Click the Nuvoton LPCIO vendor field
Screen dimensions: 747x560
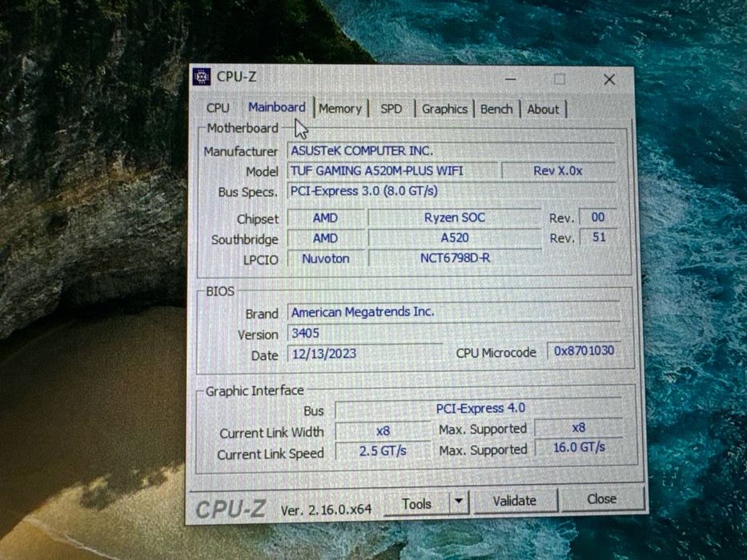tap(325, 258)
